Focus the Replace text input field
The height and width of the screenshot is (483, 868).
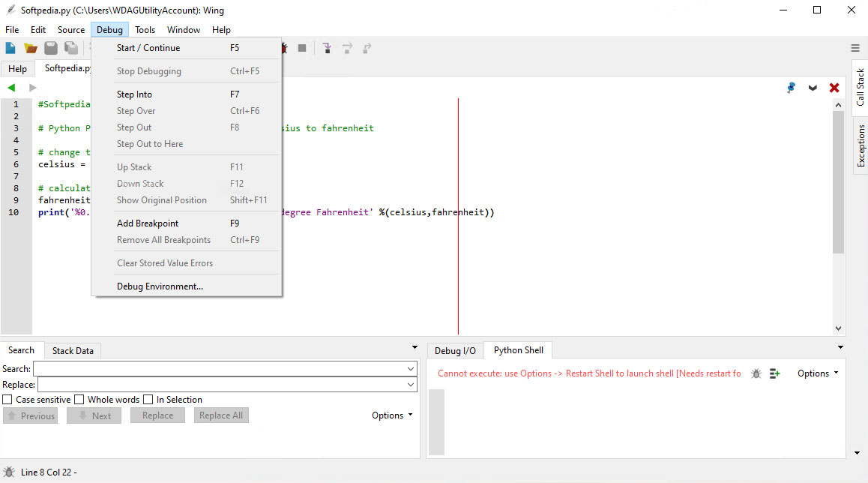click(x=227, y=385)
